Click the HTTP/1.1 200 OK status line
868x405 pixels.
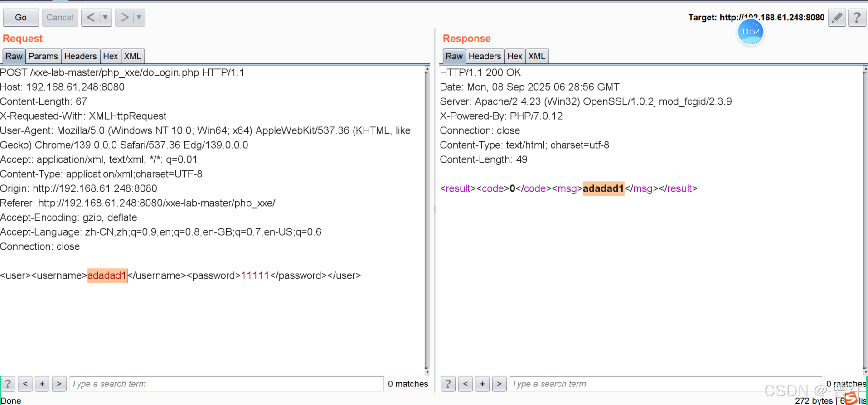point(480,72)
